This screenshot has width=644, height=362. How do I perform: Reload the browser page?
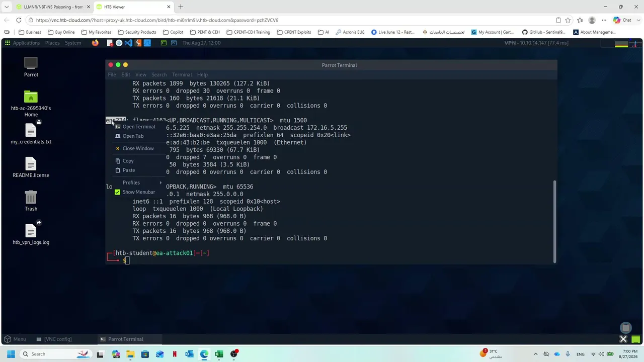click(x=19, y=20)
